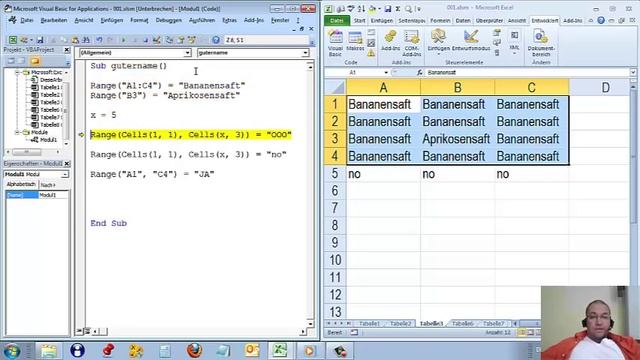Screen dimensions: 640x360
Task: Click the Select All corner of the sheet
Action: click(x=335, y=87)
